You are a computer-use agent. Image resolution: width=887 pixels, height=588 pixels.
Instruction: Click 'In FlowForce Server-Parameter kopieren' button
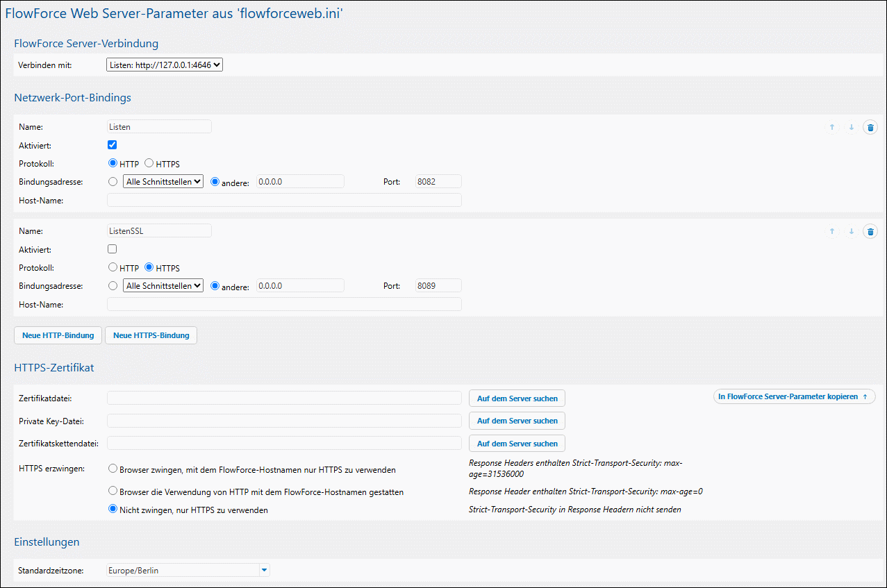(x=793, y=396)
